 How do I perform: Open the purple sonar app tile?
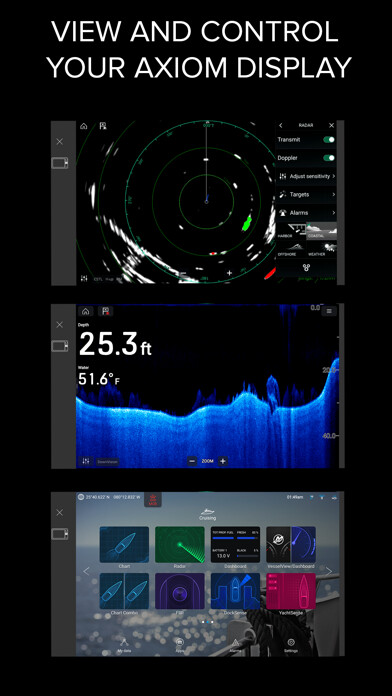180,591
